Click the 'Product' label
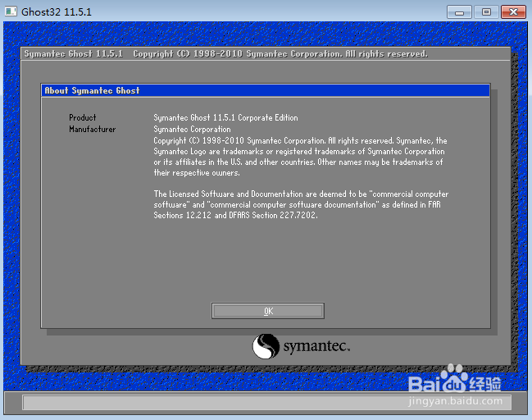532x420 pixels. pos(83,117)
